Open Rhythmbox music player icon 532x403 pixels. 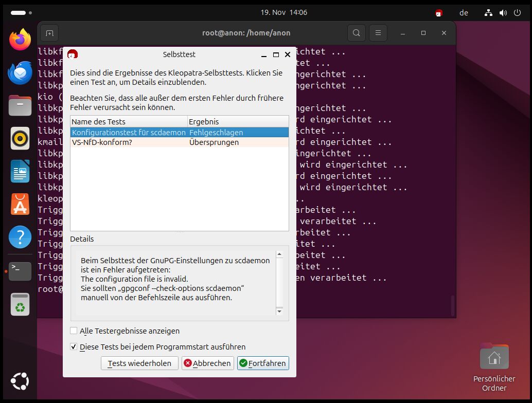(x=20, y=138)
